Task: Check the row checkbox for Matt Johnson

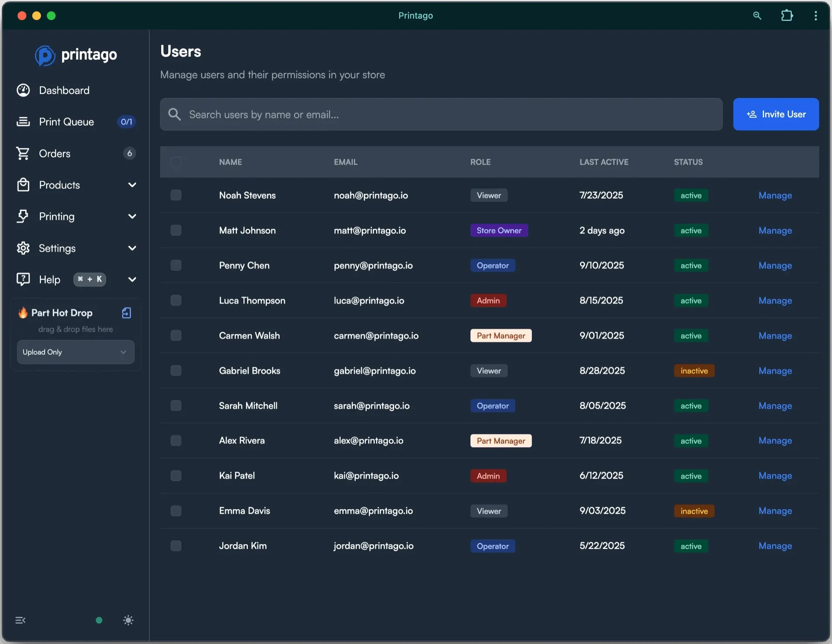Action: coord(176,230)
